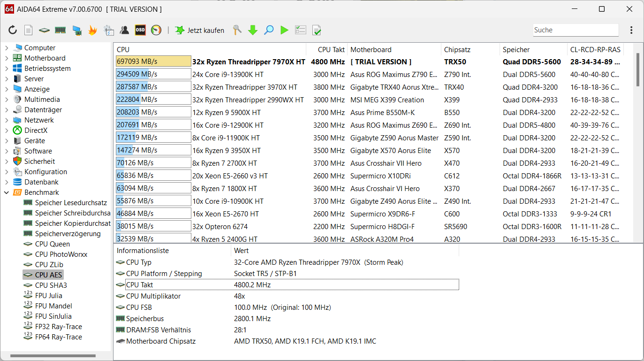Click the Informationsliste column header
Screen dimensions: 644x361
173,251
